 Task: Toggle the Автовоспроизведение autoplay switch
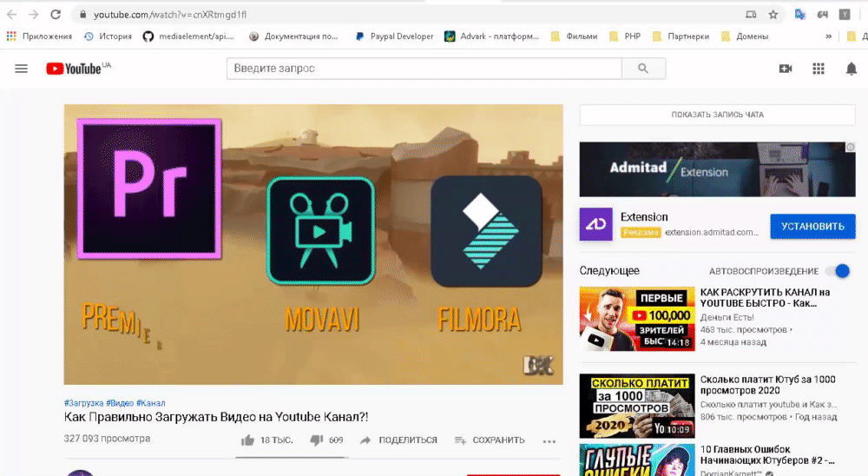[838, 271]
